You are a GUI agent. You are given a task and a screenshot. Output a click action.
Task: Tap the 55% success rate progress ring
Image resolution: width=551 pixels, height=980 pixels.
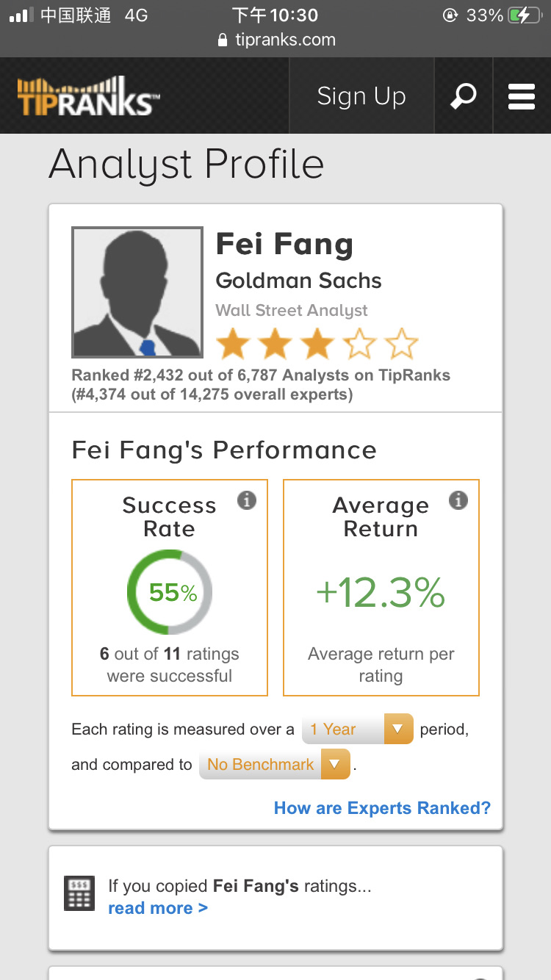[170, 593]
